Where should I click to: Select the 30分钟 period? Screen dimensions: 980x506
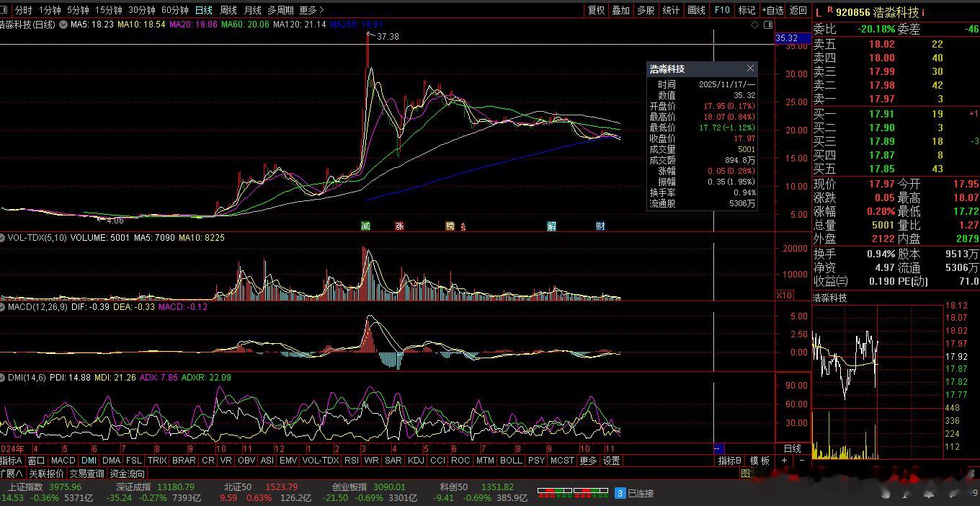tap(142, 10)
